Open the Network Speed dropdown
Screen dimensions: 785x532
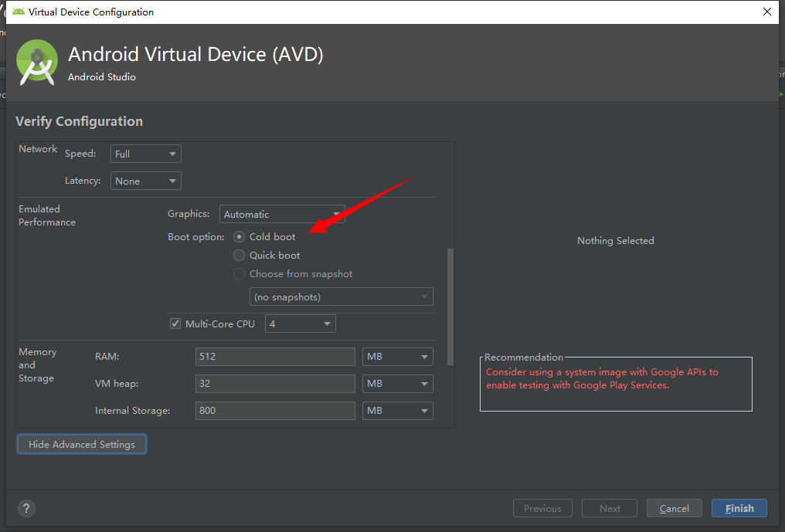(x=146, y=154)
